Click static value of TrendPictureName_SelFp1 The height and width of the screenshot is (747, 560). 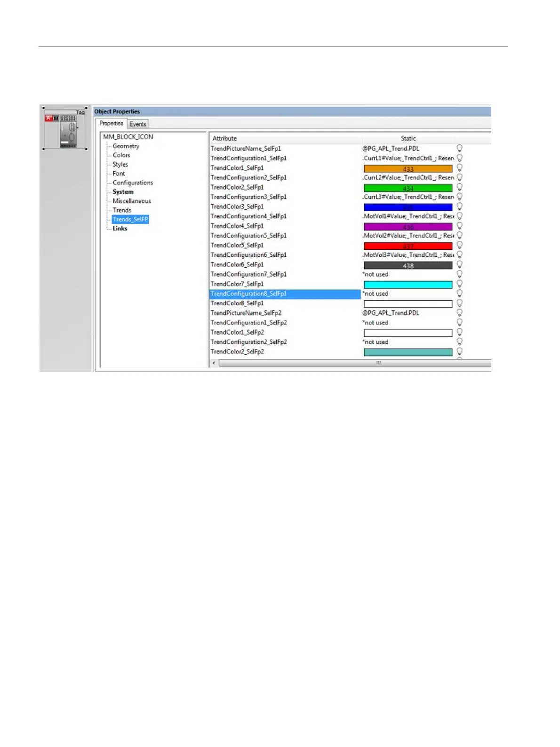pos(391,148)
